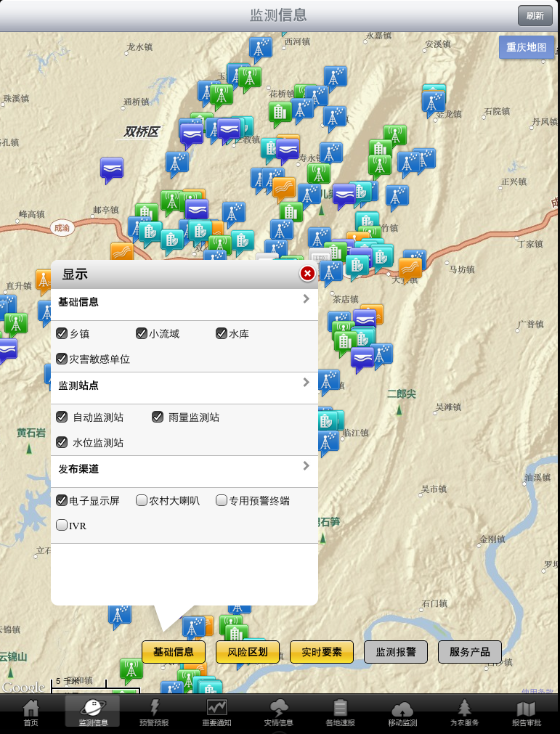Open 移动监测 tab

click(x=402, y=713)
